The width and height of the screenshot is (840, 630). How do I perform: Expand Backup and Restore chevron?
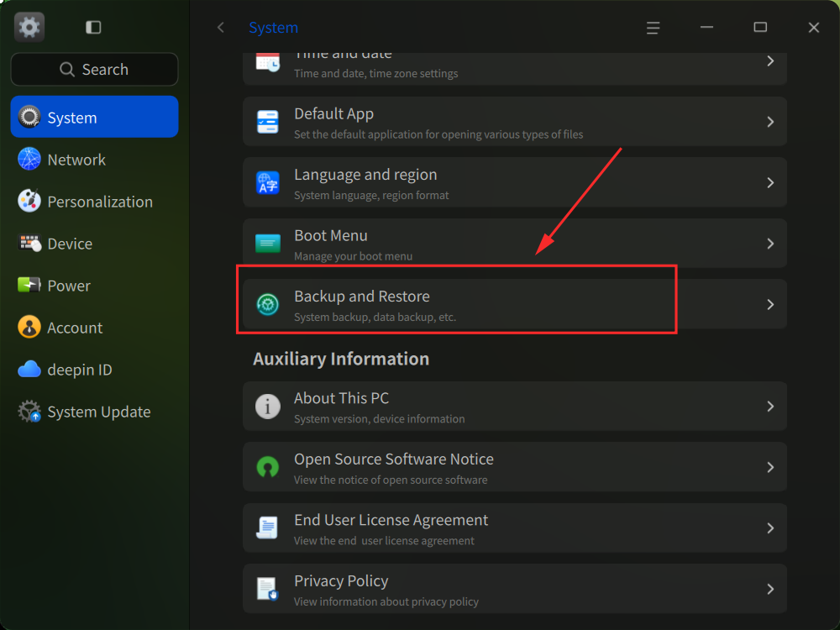(x=770, y=304)
